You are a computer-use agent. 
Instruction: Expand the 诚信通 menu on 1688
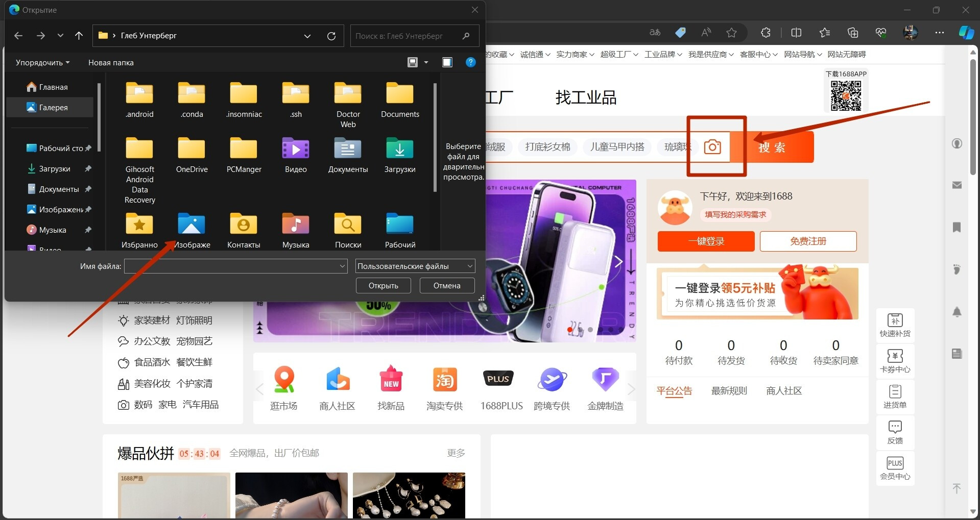[535, 55]
